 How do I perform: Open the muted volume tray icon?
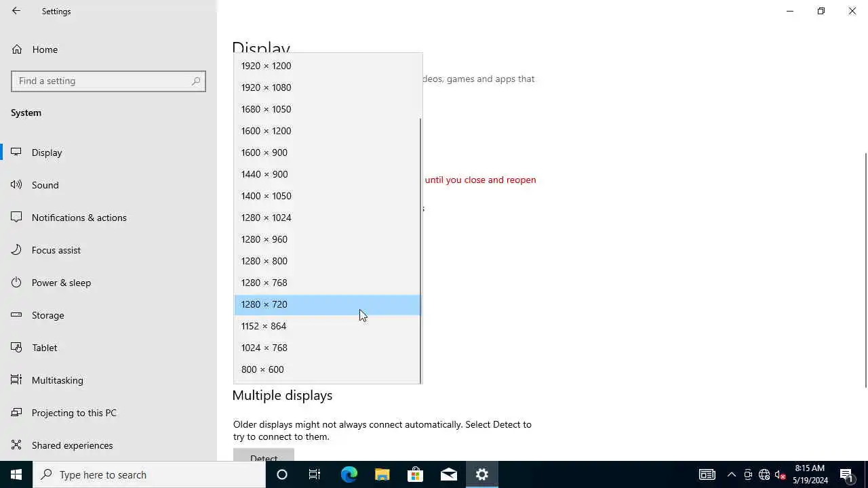click(x=781, y=474)
